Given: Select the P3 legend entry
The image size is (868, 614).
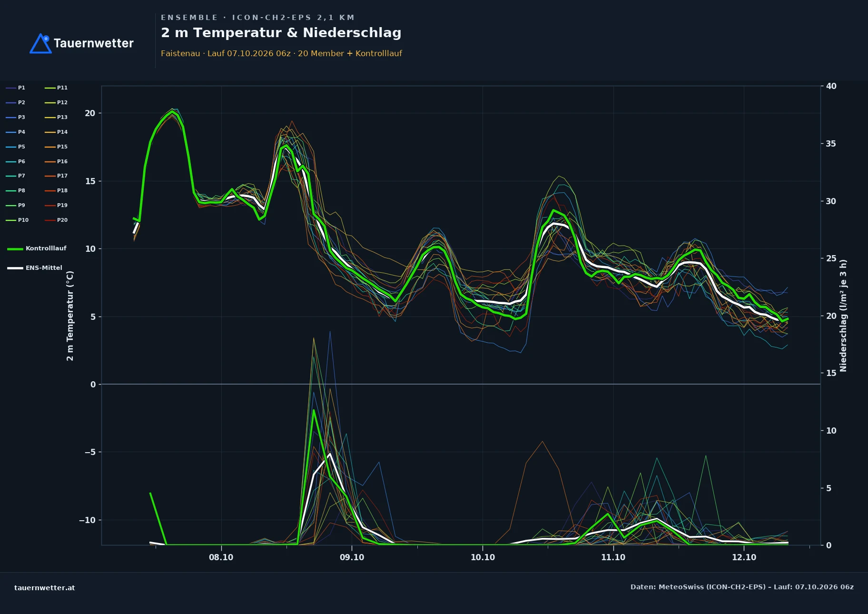Looking at the screenshot, I should coord(15,117).
